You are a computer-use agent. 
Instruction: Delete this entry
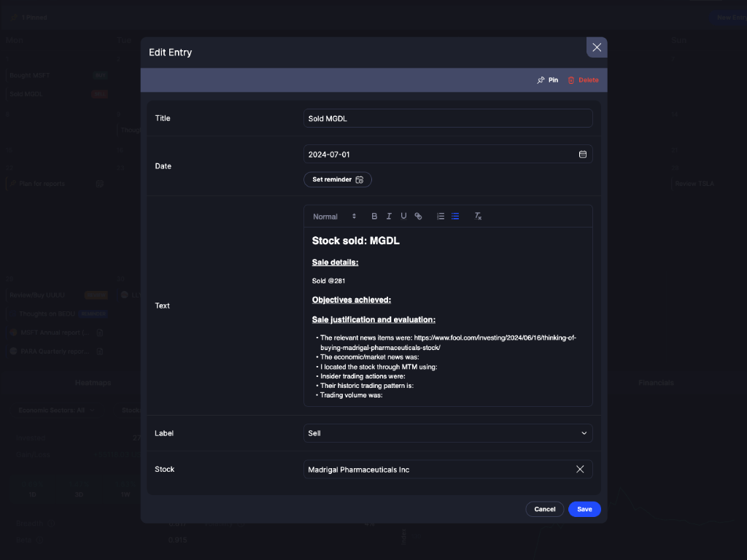pos(583,80)
